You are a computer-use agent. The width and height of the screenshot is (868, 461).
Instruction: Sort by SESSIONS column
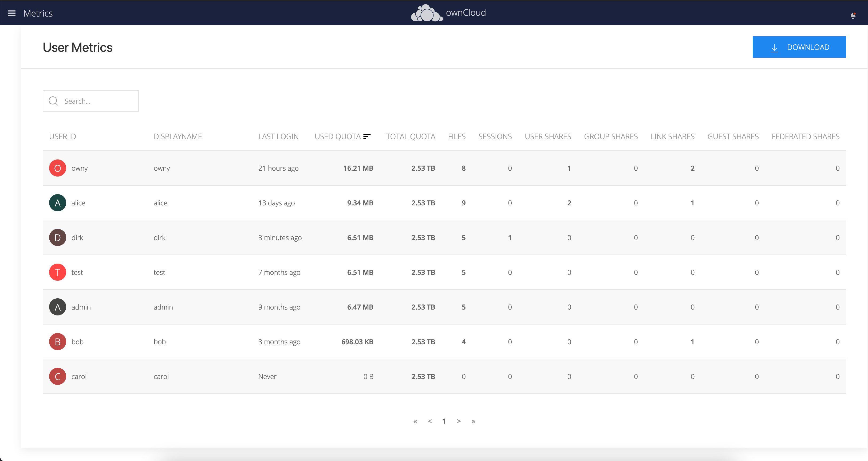[495, 136]
